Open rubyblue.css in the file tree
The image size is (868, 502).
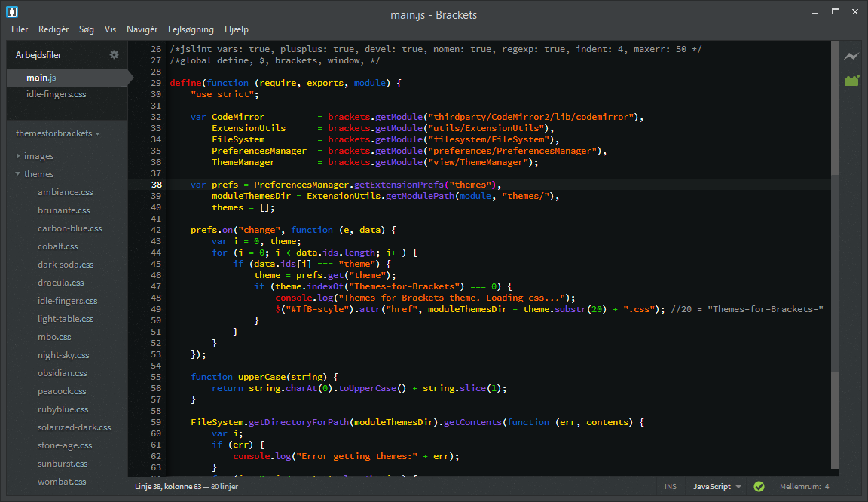[x=63, y=409]
